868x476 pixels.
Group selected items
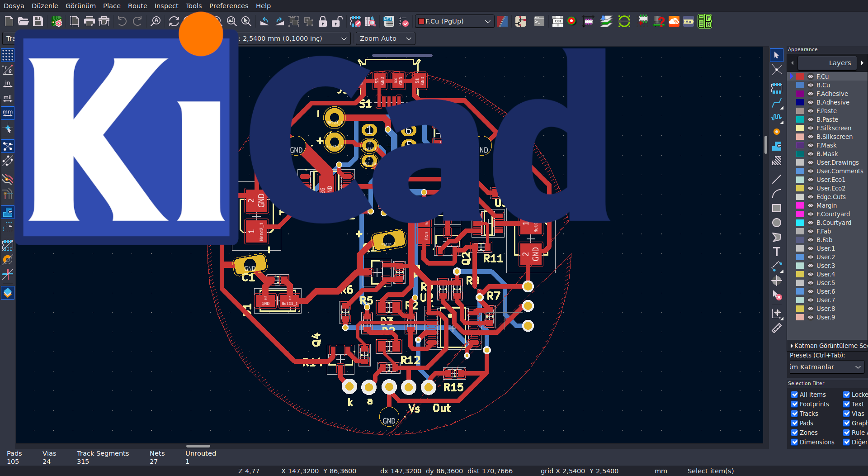coord(294,21)
